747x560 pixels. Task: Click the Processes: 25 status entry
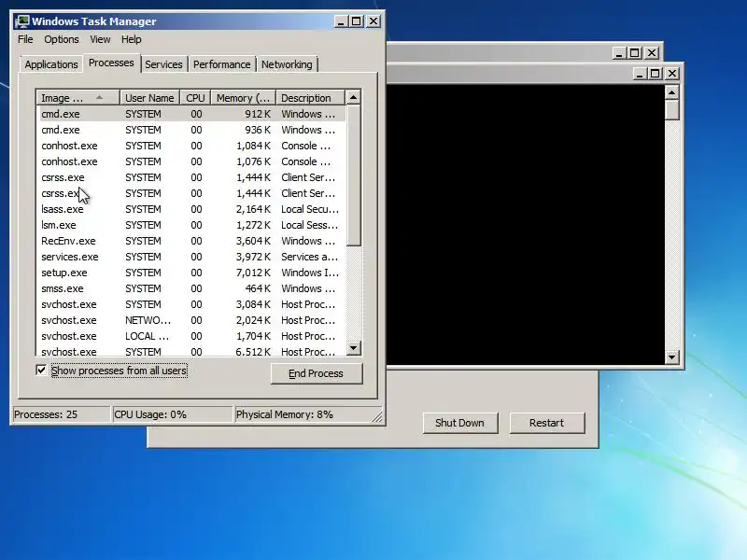[61, 414]
